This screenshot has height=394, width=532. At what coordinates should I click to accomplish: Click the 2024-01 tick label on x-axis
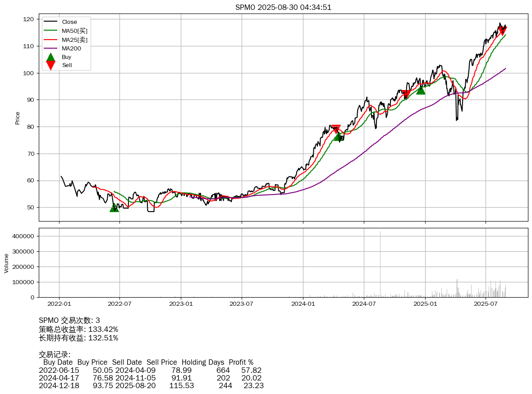[303, 304]
